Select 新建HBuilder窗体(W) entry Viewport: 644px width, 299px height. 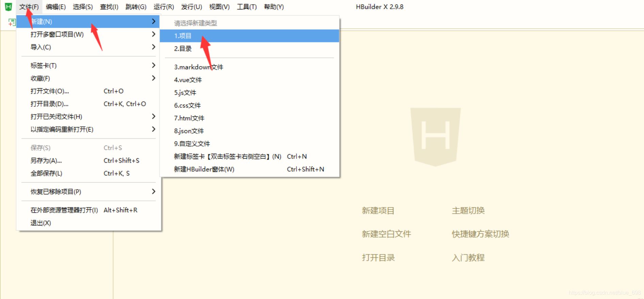coord(249,169)
